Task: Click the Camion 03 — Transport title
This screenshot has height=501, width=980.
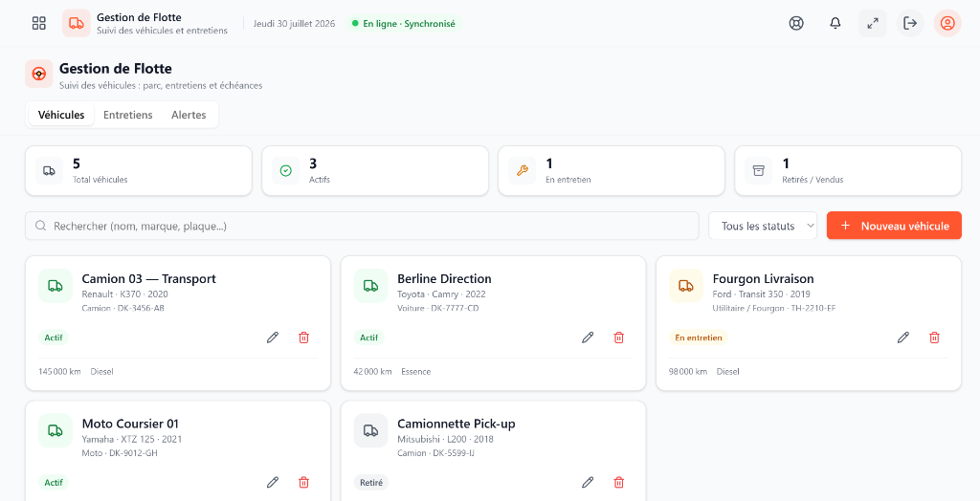Action: coord(148,278)
